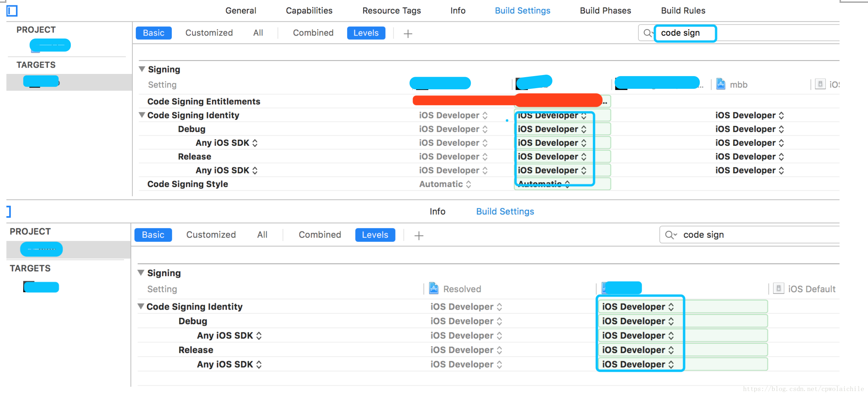The height and width of the screenshot is (396, 868).
Task: Click the General tab
Action: coord(240,11)
